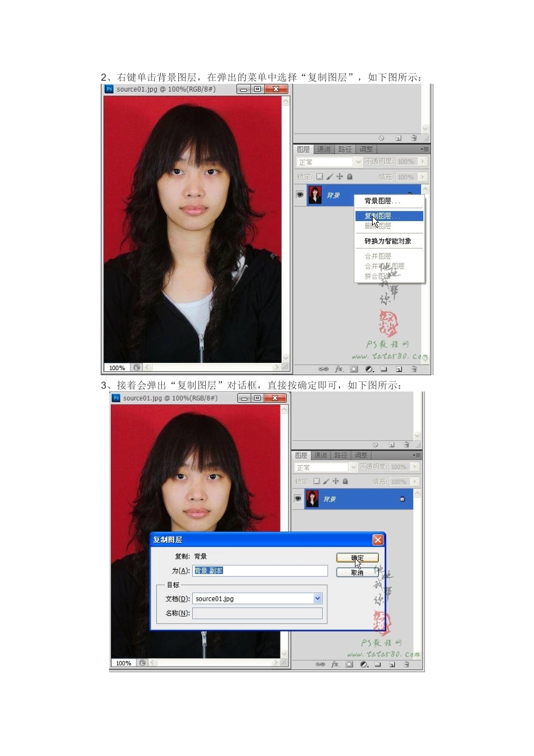Click canvas scroll-up arrow, step 2 window
The image size is (534, 756).
286,101
